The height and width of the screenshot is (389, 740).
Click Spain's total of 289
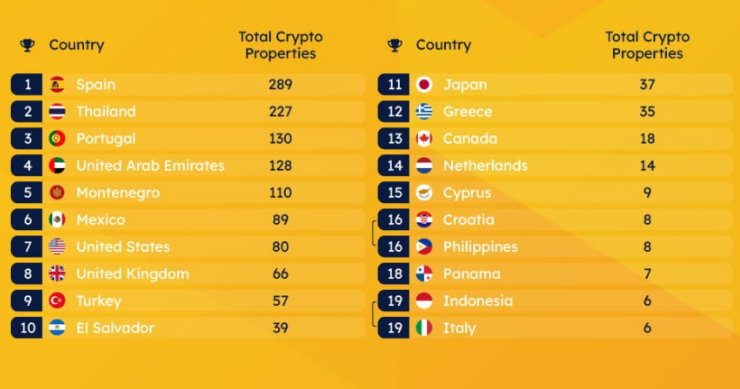pos(280,85)
